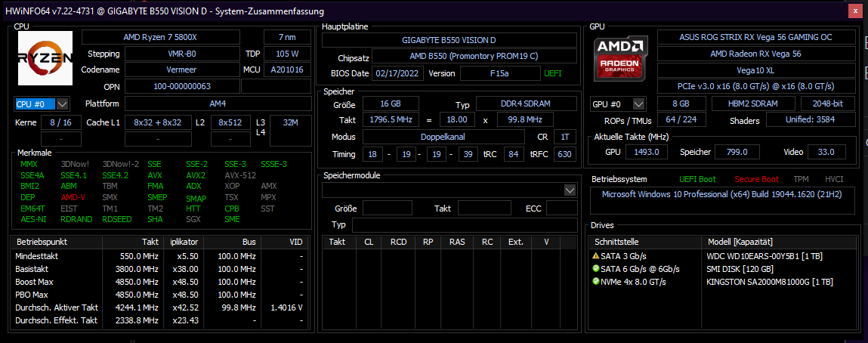Click the green check icon for SATA 6 Gb/s drive

coord(595,269)
